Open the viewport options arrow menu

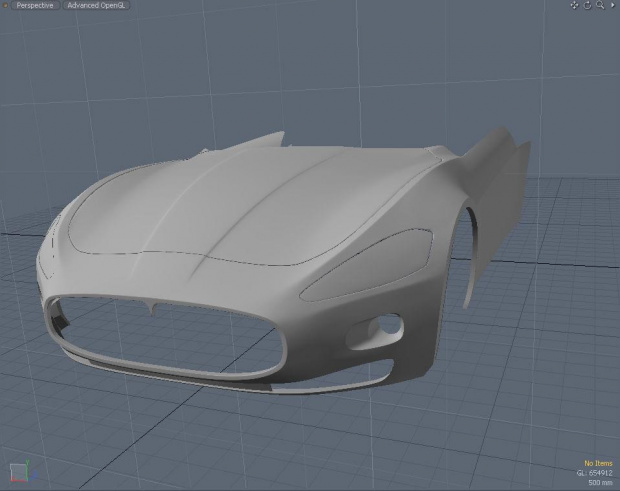613,5
